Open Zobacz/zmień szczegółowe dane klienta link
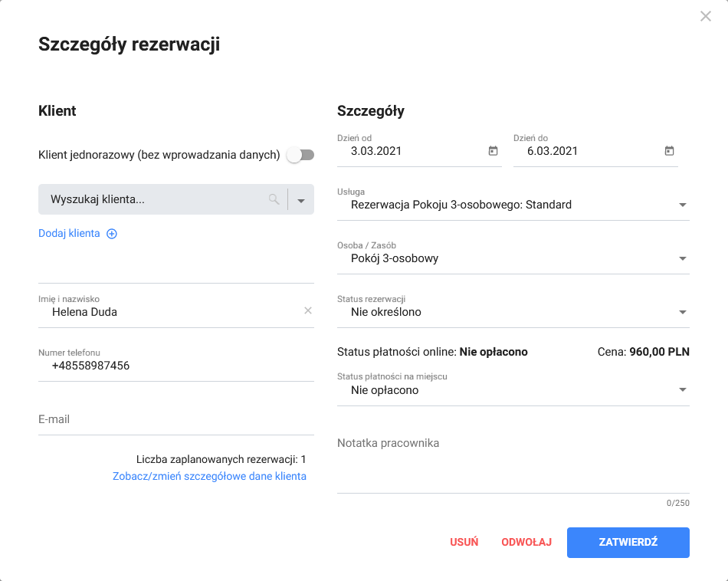 coord(209,476)
